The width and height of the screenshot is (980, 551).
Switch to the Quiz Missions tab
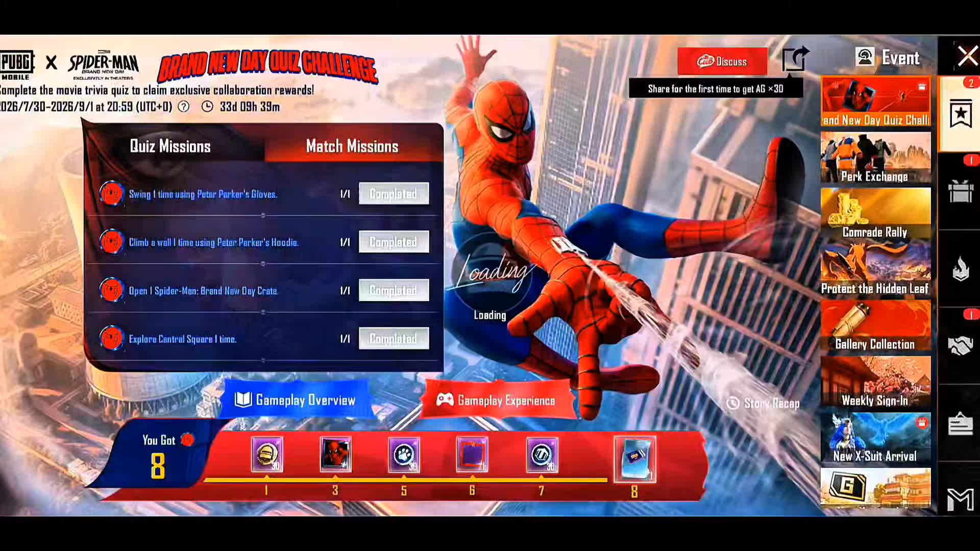click(170, 146)
